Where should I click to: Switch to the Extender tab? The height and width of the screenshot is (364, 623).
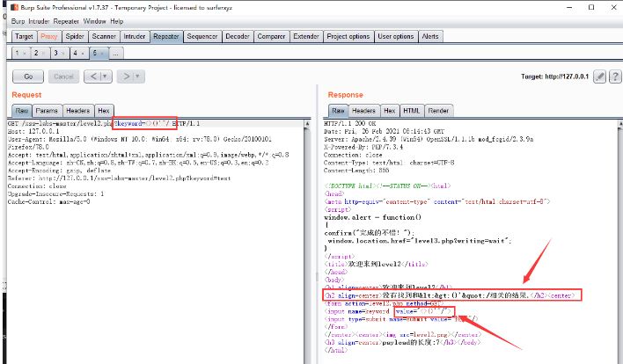306,37
